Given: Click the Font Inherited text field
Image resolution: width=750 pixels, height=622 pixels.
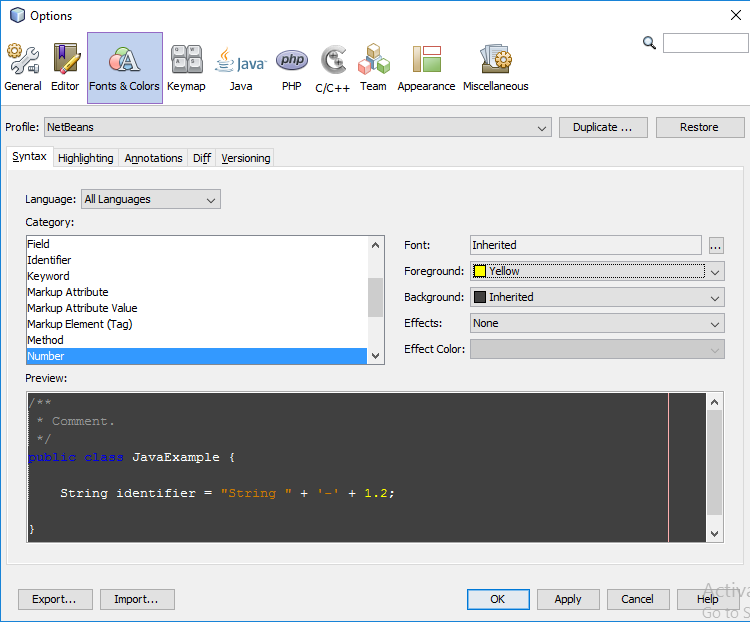Looking at the screenshot, I should (x=586, y=245).
